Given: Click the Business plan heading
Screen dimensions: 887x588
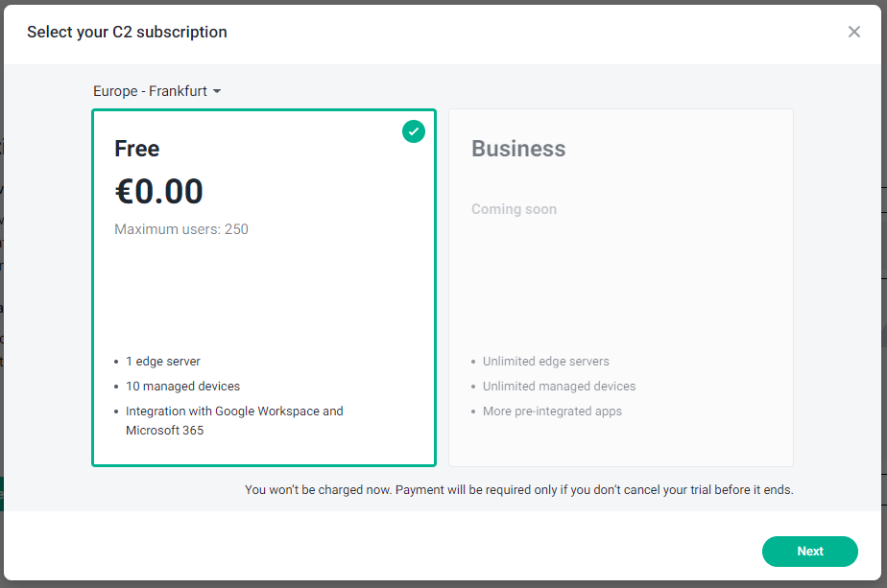Looking at the screenshot, I should (518, 149).
